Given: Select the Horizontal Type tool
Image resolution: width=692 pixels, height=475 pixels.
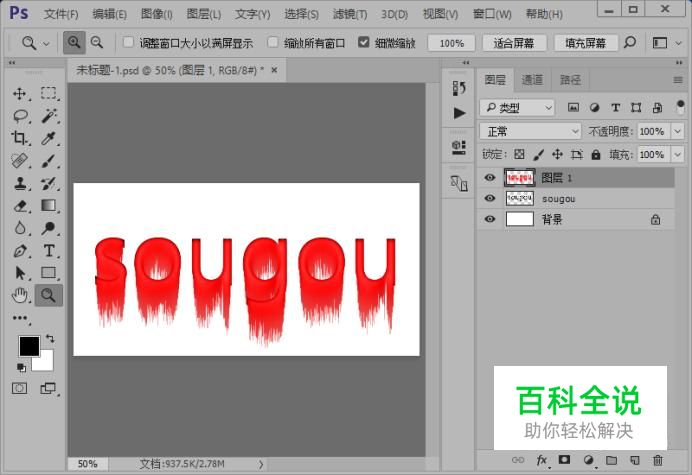Looking at the screenshot, I should pyautogui.click(x=49, y=251).
